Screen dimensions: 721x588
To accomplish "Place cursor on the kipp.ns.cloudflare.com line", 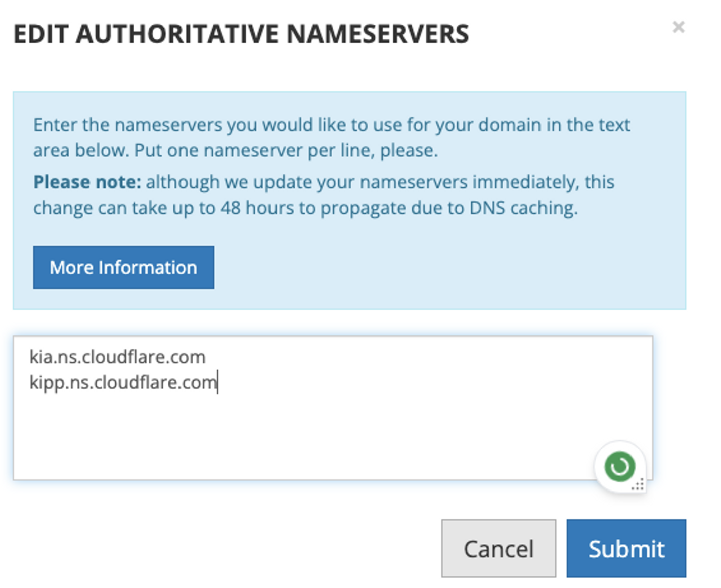I will point(123,383).
